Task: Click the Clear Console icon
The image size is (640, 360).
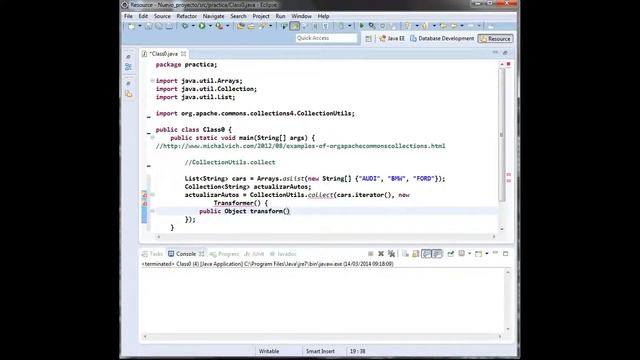Action: pos(404,254)
